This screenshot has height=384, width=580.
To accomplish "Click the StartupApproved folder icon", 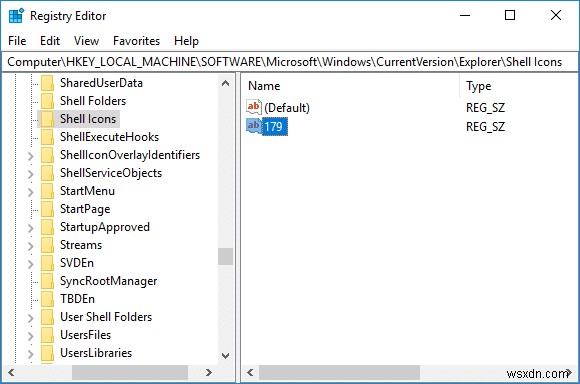I will (x=47, y=227).
